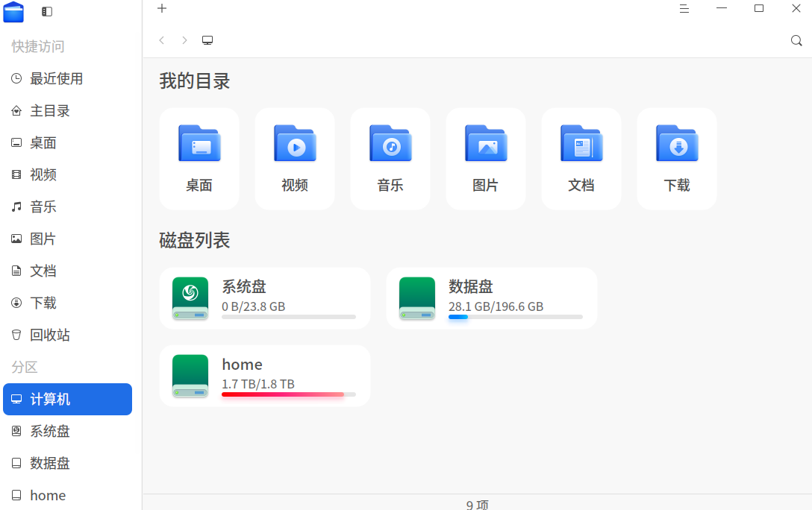Toggle the sidebar panel icon

46,11
